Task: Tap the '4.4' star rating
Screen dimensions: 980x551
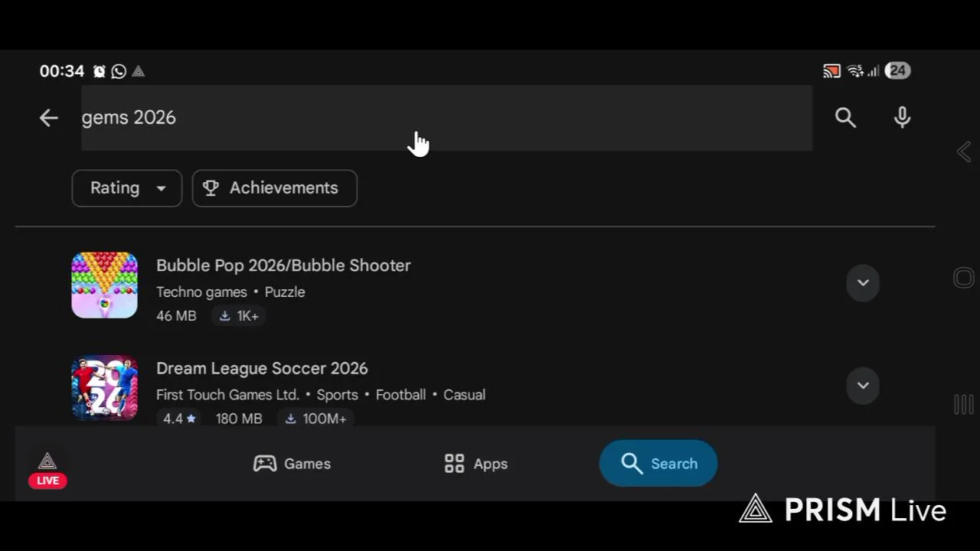Action: click(180, 419)
